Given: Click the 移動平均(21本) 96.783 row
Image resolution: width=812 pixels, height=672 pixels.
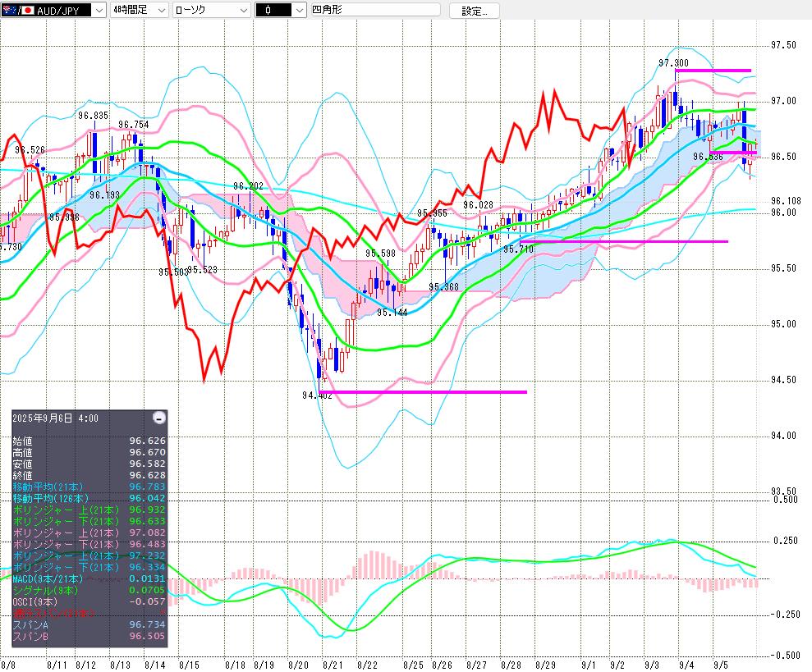Looking at the screenshot, I should [89, 487].
